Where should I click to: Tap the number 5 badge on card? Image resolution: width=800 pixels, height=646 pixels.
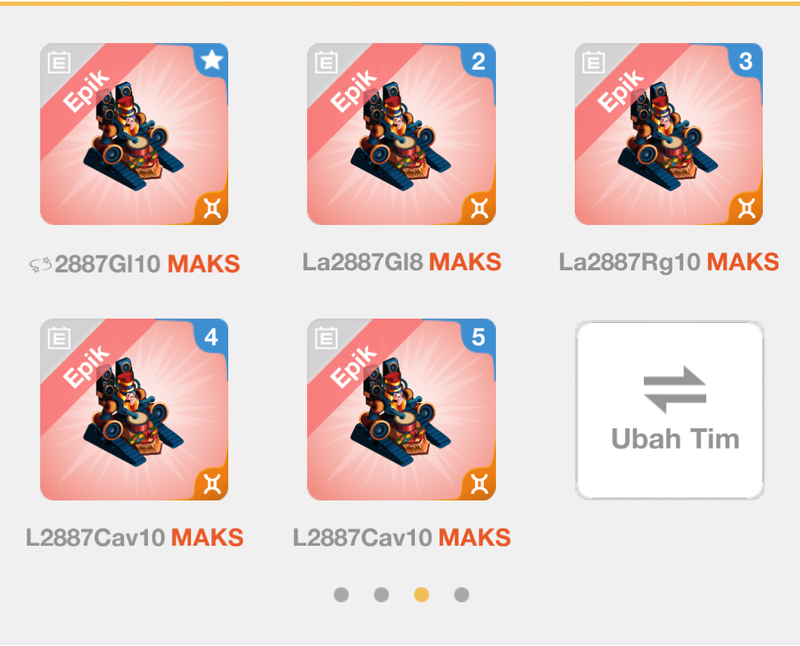(x=478, y=337)
